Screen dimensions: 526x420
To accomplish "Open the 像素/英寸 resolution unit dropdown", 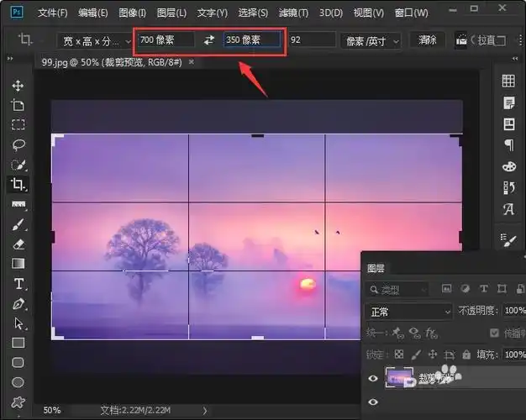I will [371, 41].
